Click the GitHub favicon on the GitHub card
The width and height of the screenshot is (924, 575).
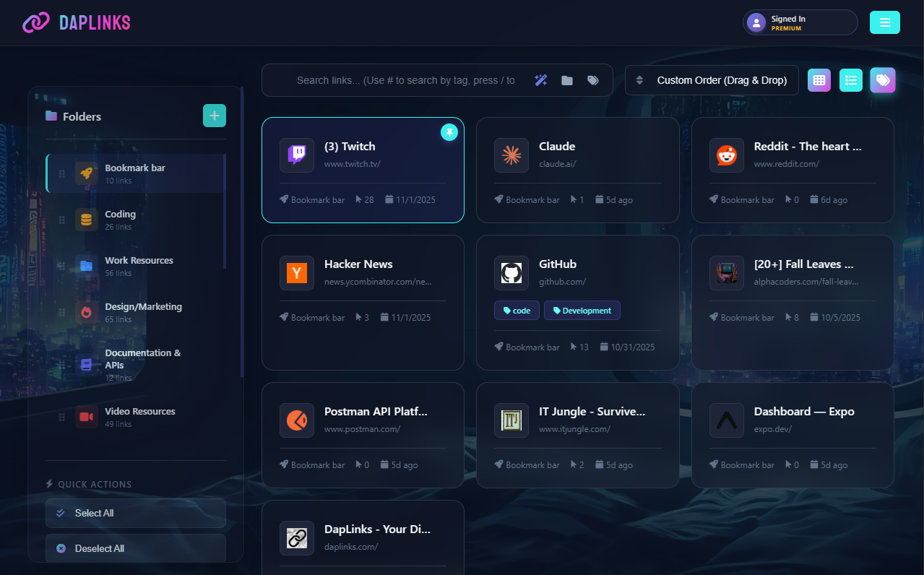[x=511, y=273]
